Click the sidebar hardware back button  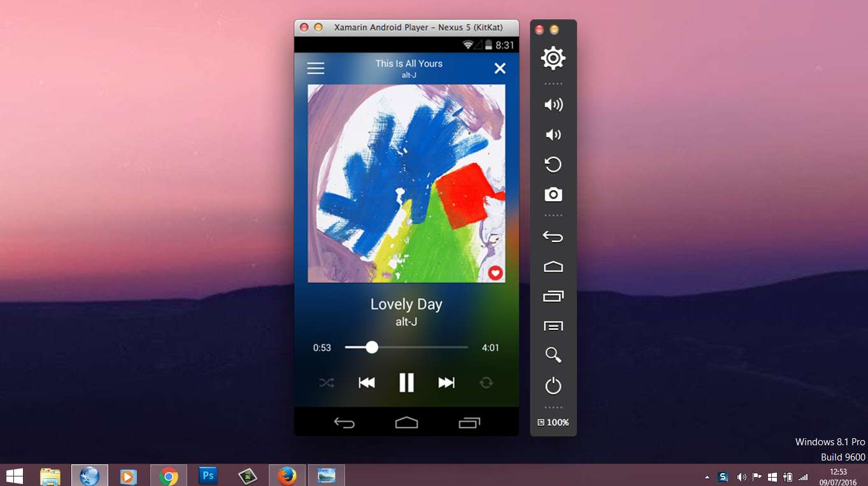553,237
